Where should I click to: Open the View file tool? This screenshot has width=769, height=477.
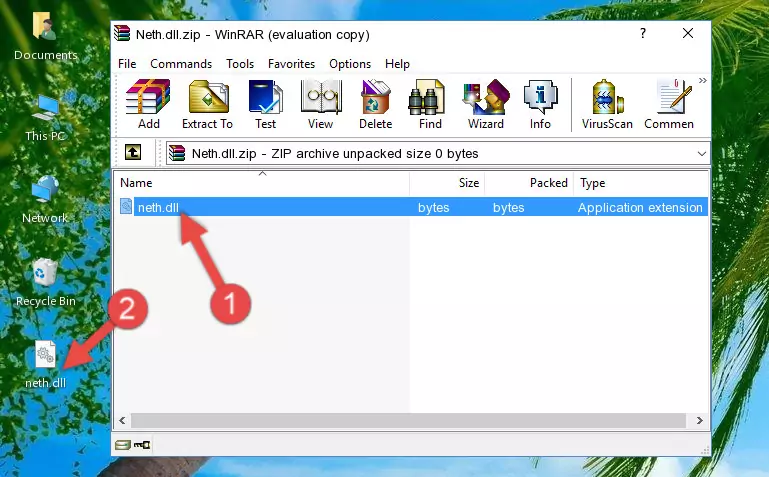(x=321, y=104)
